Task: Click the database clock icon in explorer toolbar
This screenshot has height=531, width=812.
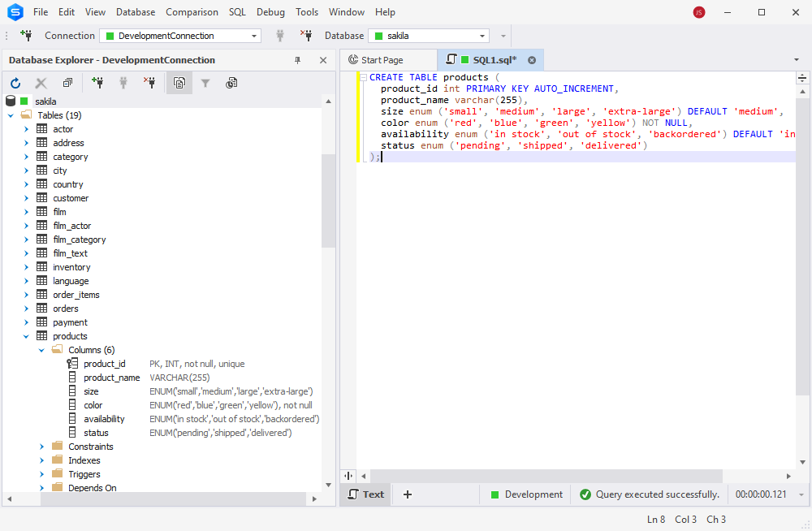Action: point(231,83)
